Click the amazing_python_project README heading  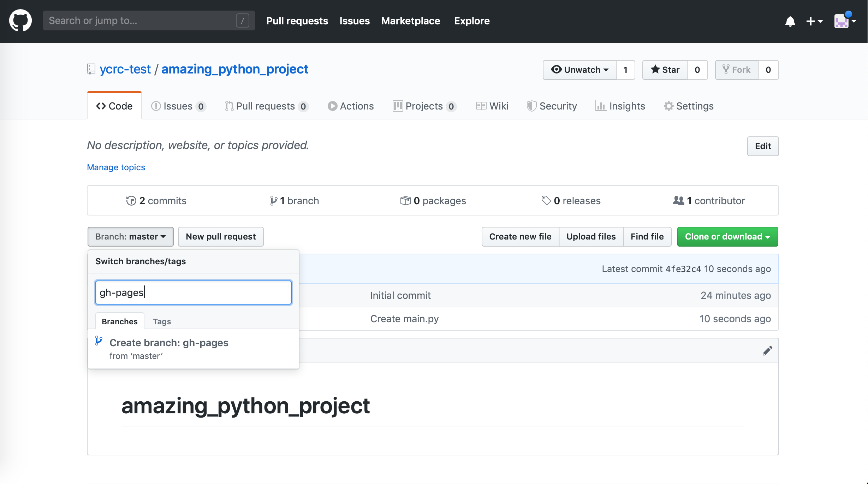(245, 406)
